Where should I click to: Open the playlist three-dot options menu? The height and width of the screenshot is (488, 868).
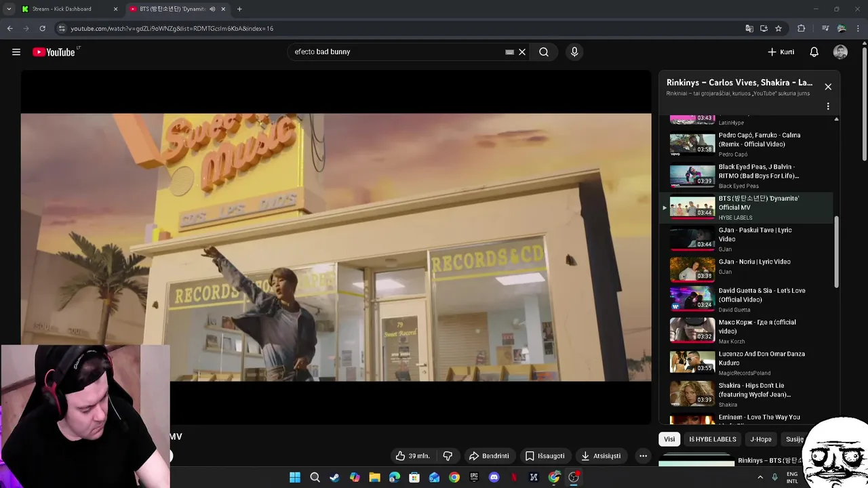point(828,106)
